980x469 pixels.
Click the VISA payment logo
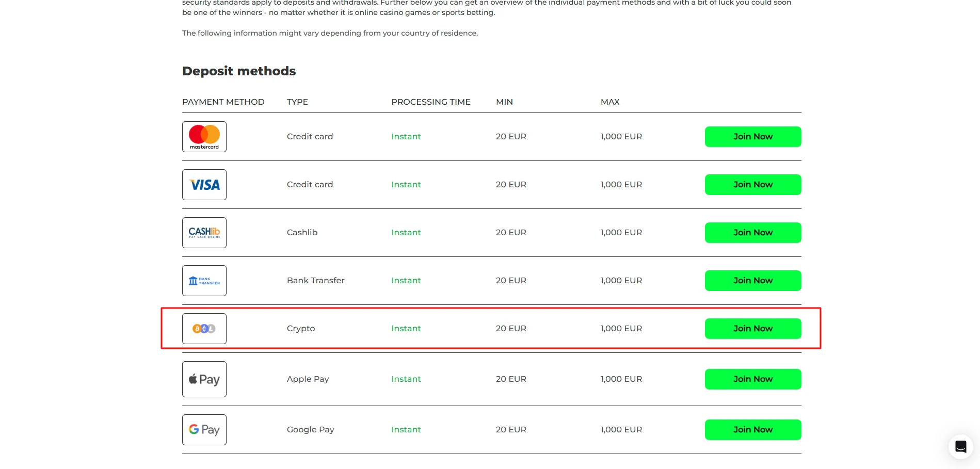click(x=204, y=185)
